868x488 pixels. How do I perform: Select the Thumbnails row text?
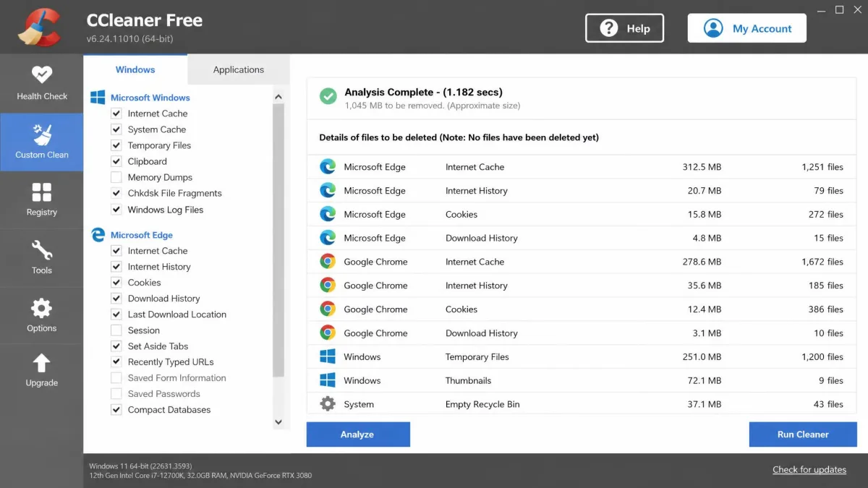click(x=468, y=380)
